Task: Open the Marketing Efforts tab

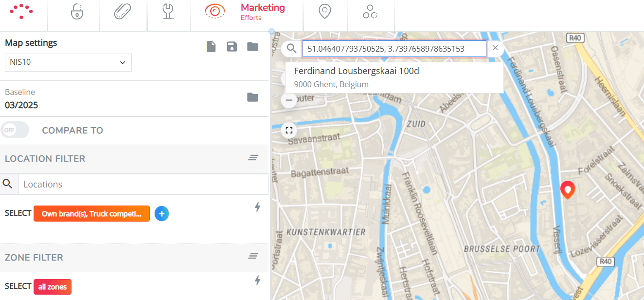Action: click(x=246, y=12)
